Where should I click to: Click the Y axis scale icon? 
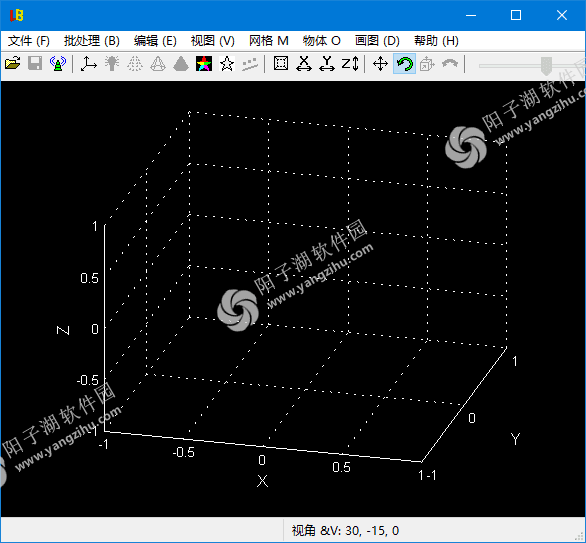327,64
